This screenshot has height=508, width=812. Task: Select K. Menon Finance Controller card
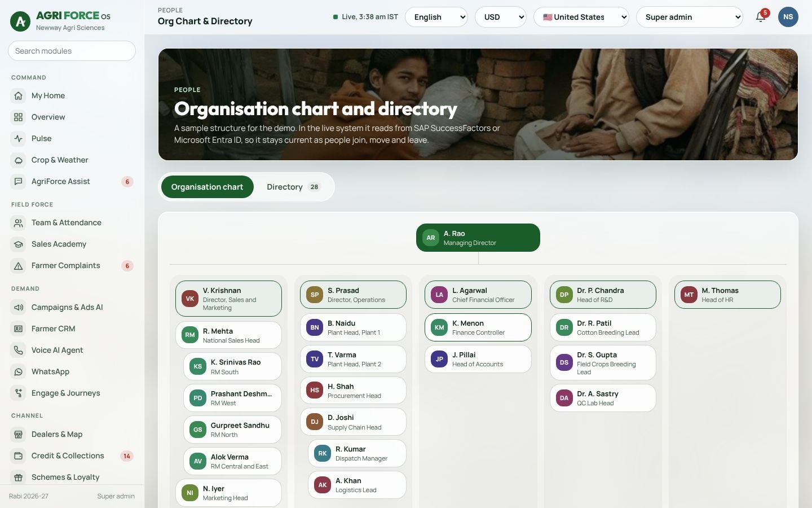pos(478,327)
